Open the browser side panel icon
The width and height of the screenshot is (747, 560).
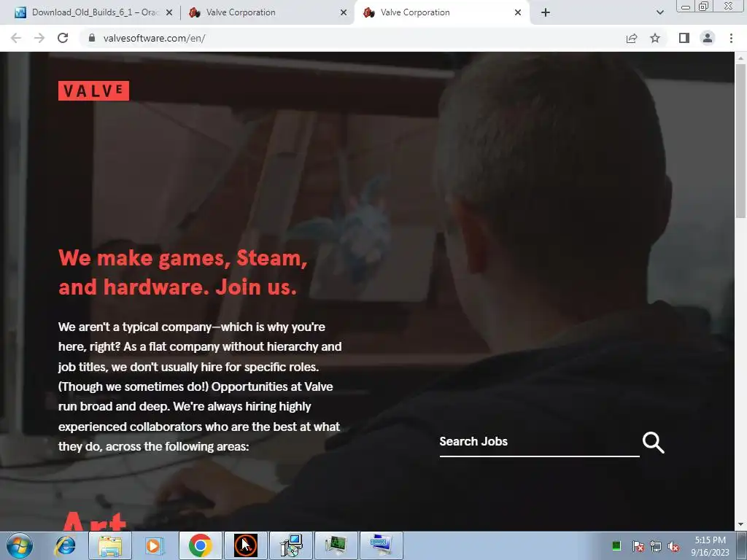(684, 38)
